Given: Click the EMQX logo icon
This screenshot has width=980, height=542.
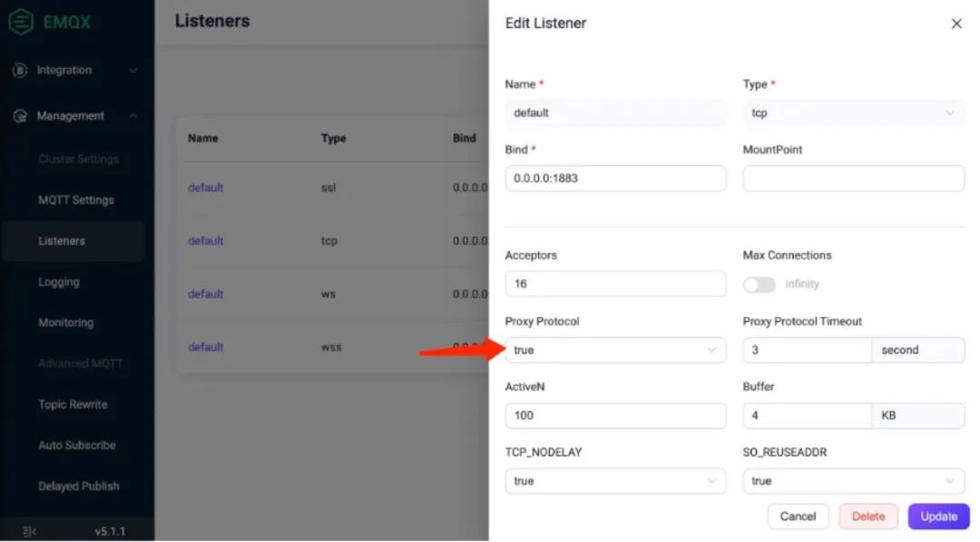Looking at the screenshot, I should (x=21, y=22).
